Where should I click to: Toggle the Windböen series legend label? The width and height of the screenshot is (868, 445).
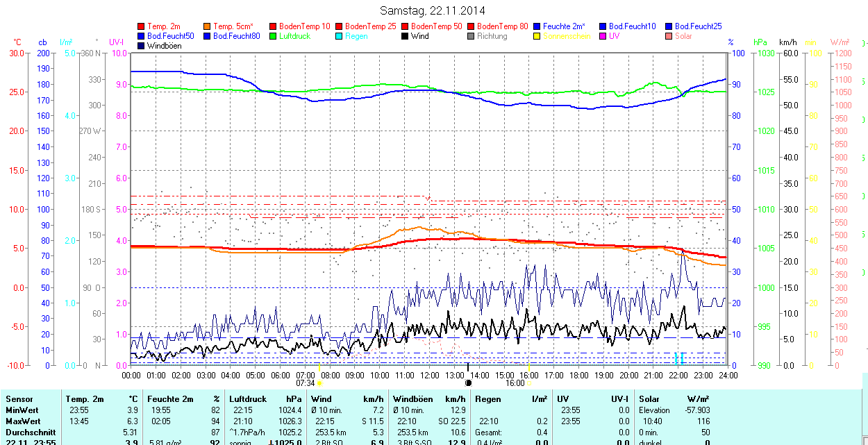coord(164,46)
